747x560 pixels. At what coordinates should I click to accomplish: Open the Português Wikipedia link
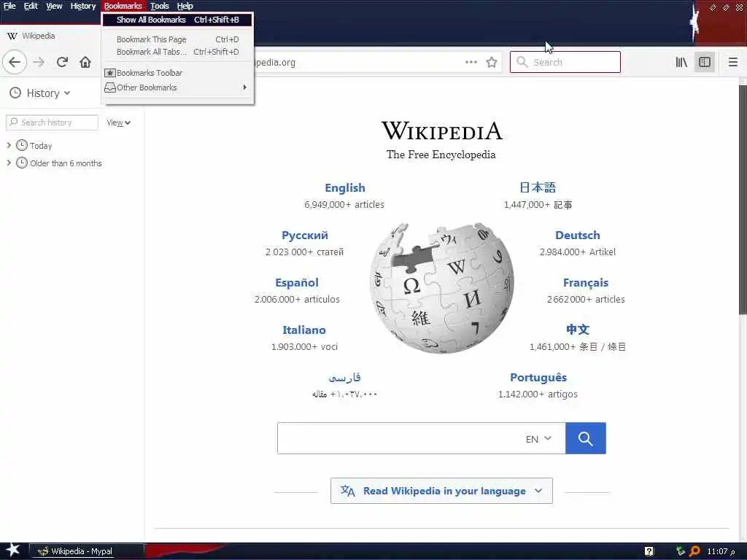[538, 378]
